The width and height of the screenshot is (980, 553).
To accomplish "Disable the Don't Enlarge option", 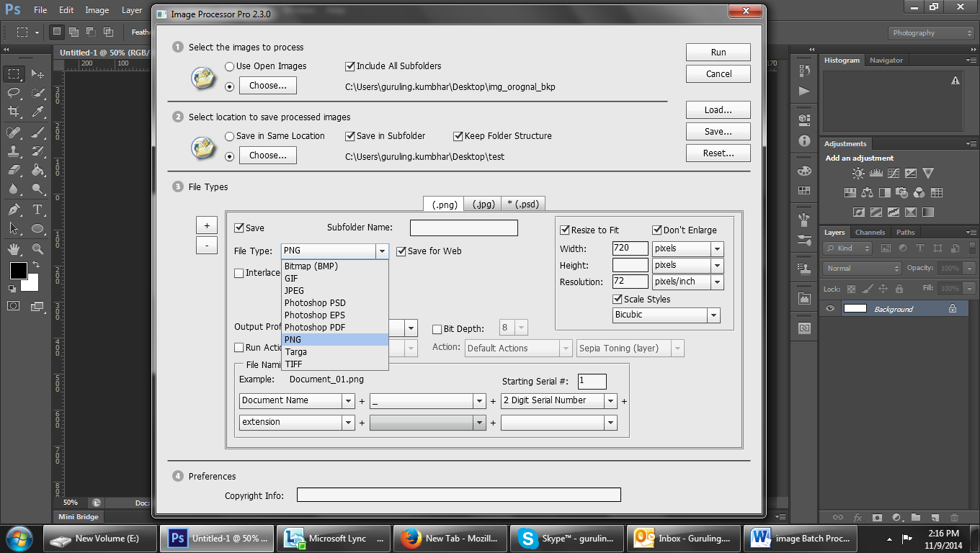I will [x=656, y=230].
